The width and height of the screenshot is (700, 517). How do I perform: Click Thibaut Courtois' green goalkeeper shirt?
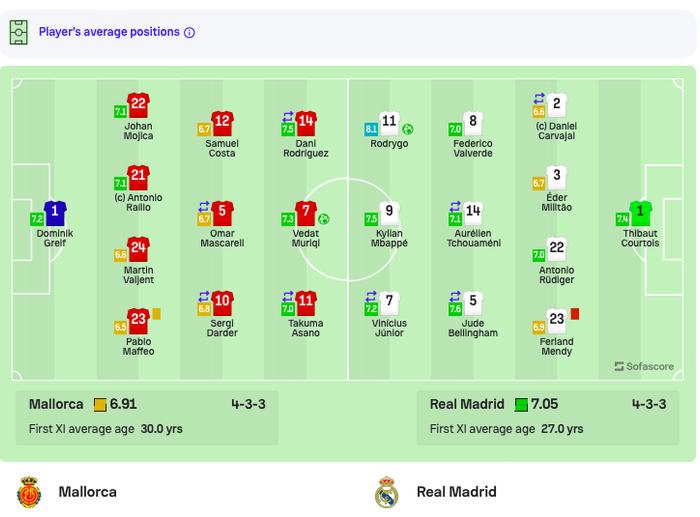(x=640, y=213)
